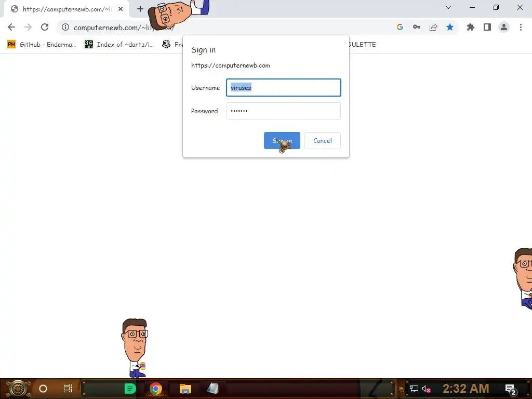The width and height of the screenshot is (532, 399).
Task: Open the GitHub - Enderma... bookmark
Action: pyautogui.click(x=42, y=45)
